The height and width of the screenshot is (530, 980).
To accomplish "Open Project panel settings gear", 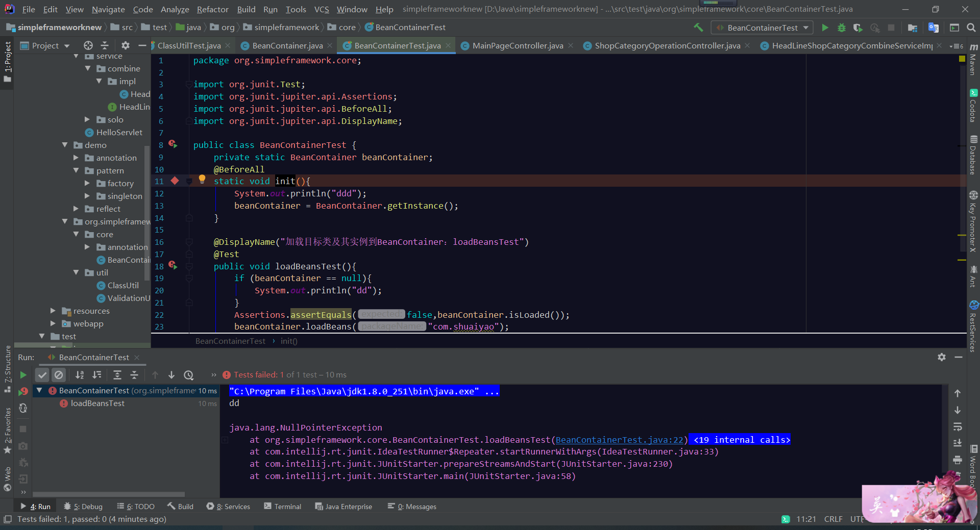I will click(126, 45).
